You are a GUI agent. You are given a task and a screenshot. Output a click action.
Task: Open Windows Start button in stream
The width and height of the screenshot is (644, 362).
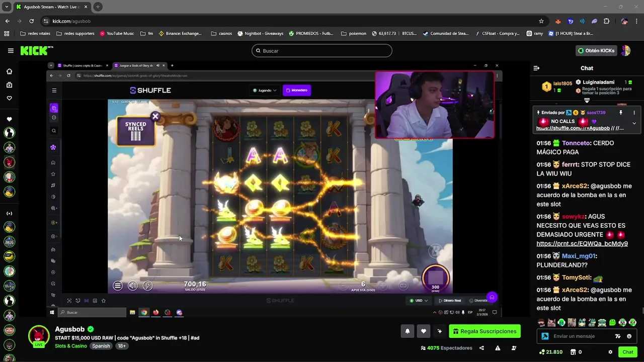[x=52, y=313]
